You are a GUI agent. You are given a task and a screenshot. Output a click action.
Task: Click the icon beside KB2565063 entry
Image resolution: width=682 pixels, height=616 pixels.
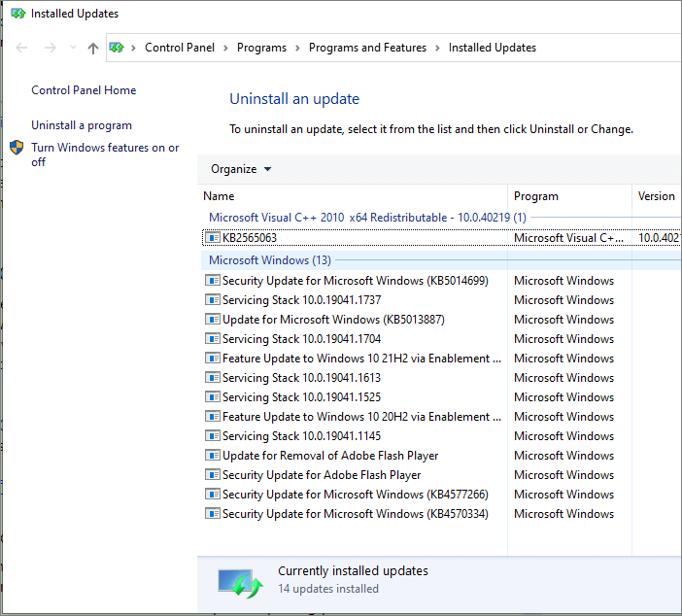213,238
